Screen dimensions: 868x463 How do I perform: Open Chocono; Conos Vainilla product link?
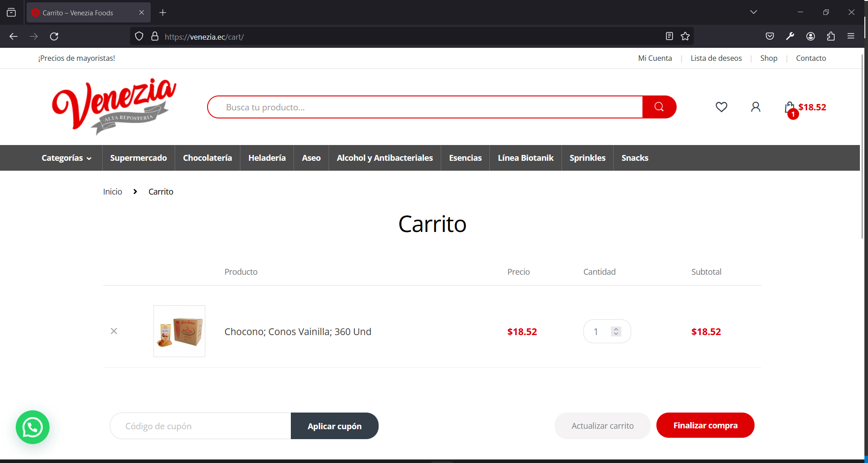click(x=298, y=332)
